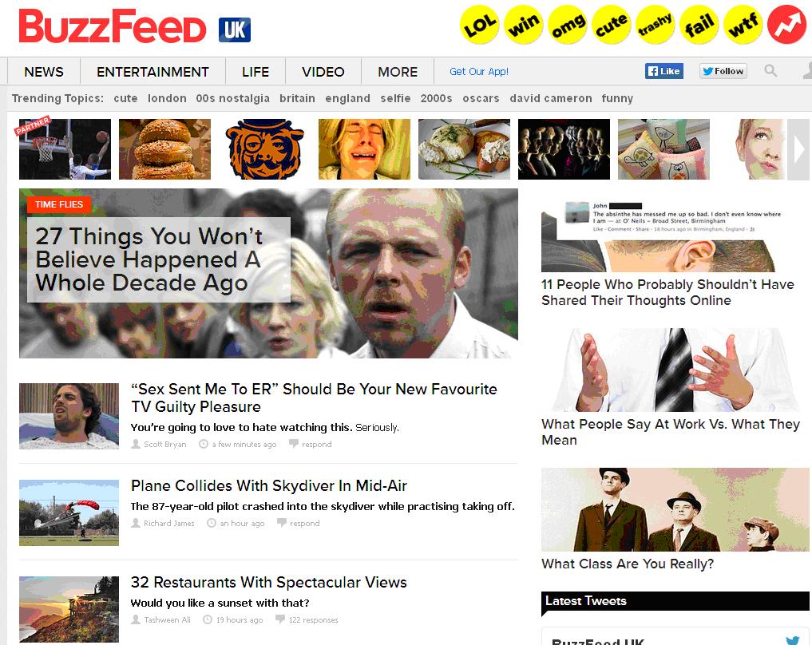Select the 00s nostalgia trending topic
The height and width of the screenshot is (645, 812).
pos(232,98)
